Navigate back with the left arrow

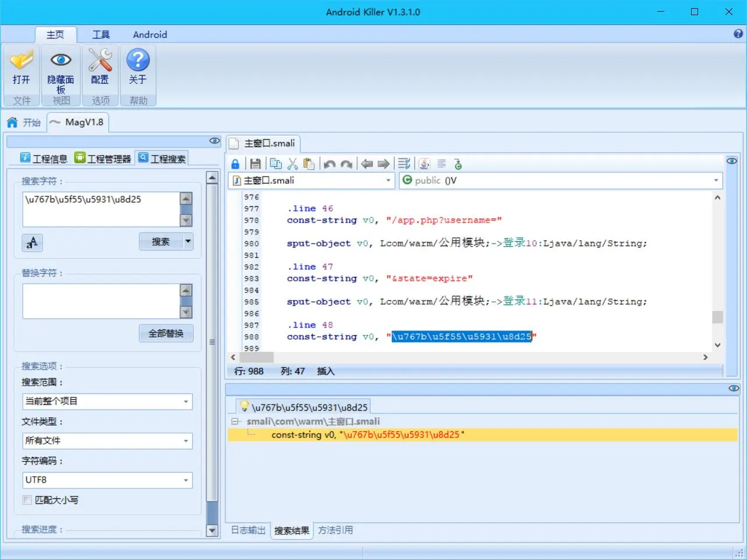coord(367,164)
